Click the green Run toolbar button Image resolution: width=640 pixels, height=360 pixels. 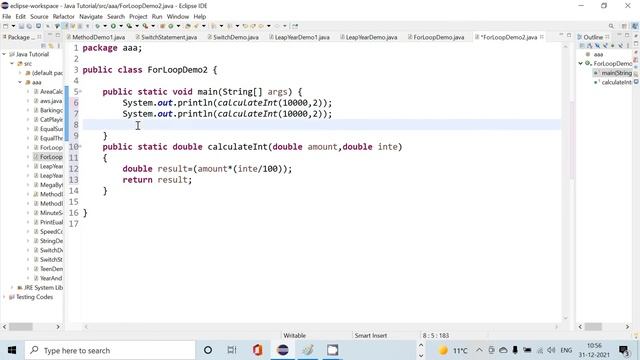(113, 26)
